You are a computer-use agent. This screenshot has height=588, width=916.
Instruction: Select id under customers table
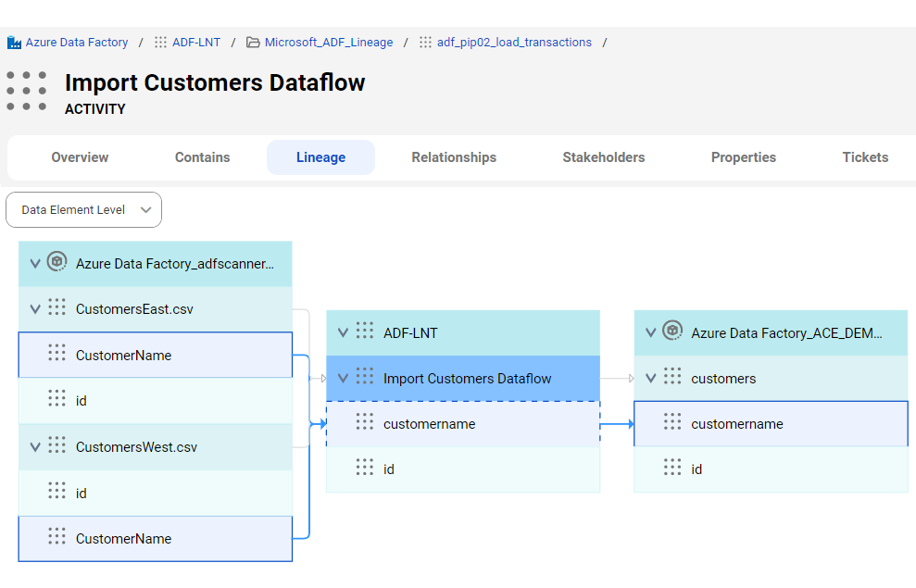(772, 469)
